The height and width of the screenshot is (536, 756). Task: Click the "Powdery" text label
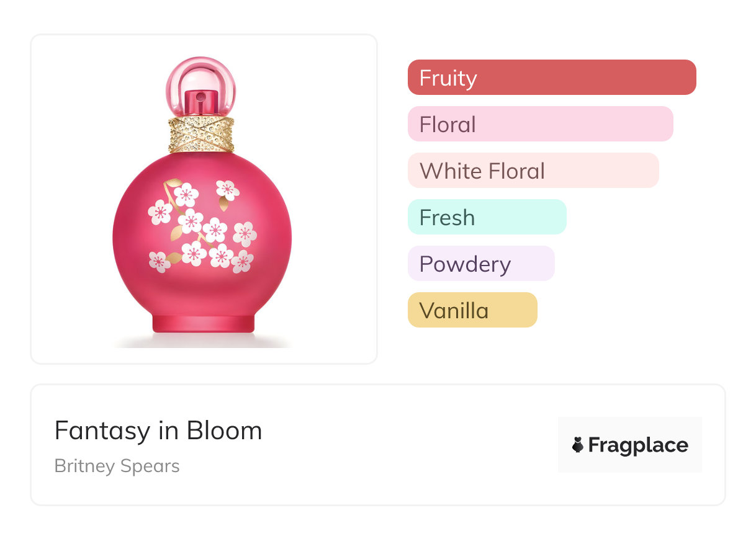(465, 264)
